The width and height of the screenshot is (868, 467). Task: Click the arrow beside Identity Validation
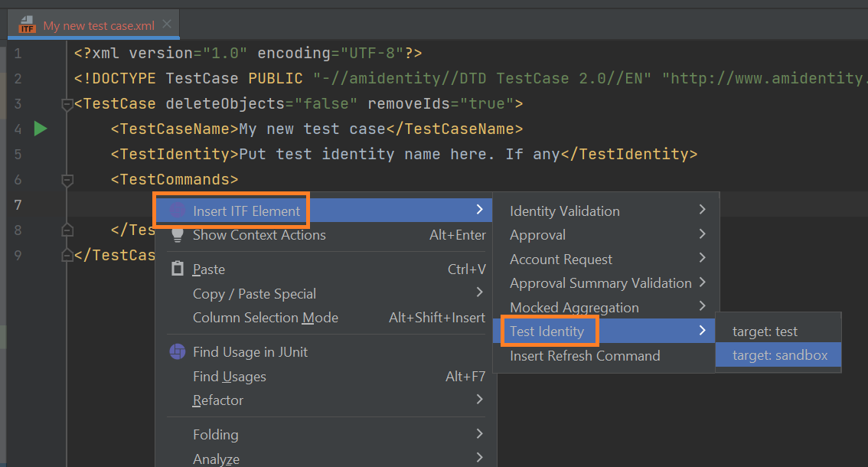702,210
